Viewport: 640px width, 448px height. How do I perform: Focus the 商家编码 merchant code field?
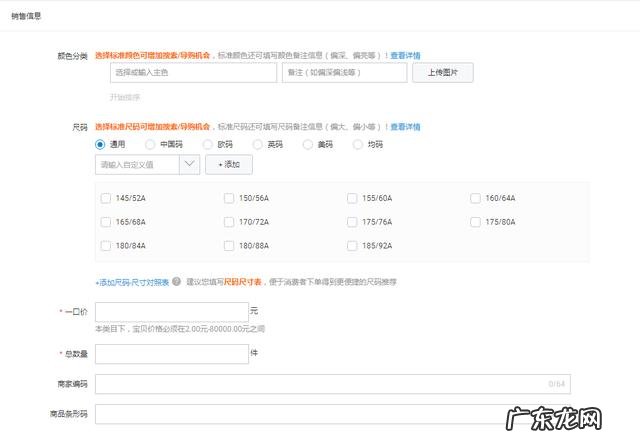(333, 384)
